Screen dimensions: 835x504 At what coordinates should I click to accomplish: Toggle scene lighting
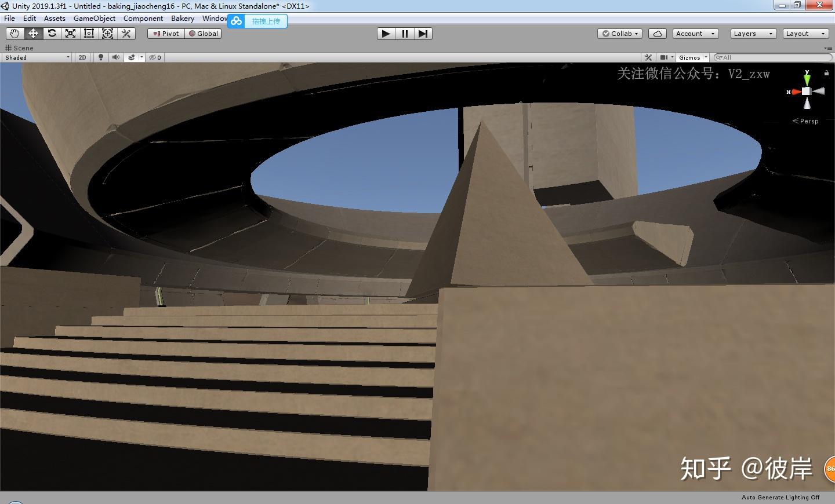[x=101, y=57]
